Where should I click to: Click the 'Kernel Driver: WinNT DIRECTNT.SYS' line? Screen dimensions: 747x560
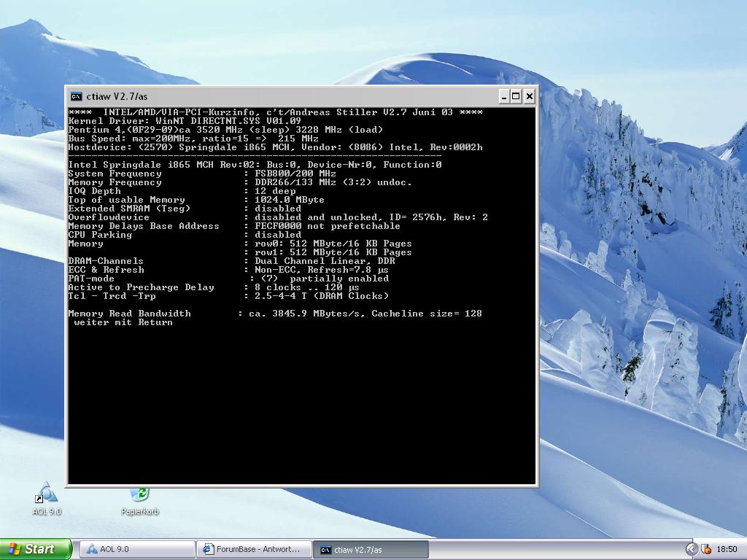(x=185, y=121)
